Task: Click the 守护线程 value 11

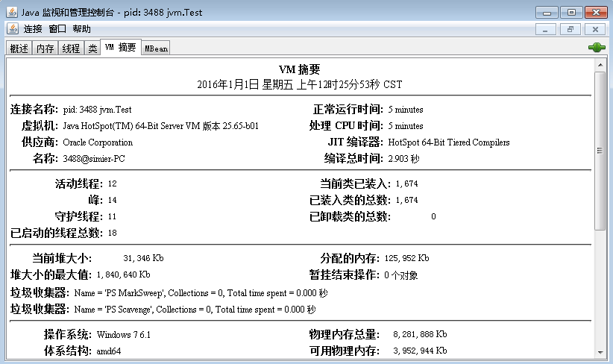Action: click(112, 216)
